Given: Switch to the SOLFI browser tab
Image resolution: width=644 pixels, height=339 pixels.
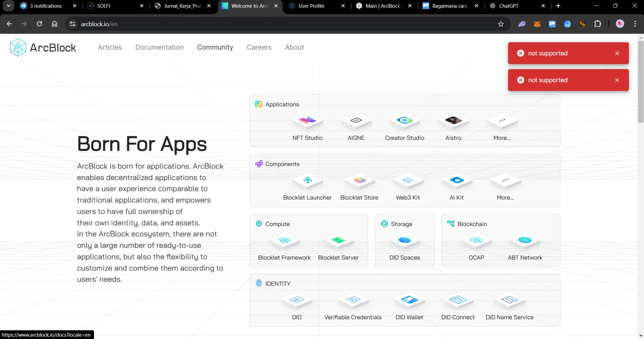Looking at the screenshot, I should [116, 6].
